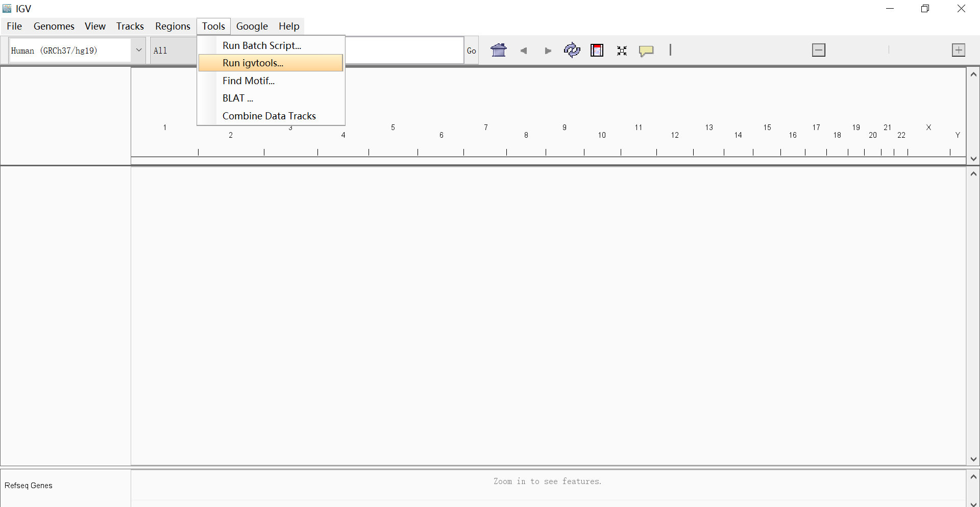Click 'Combine Data Tracks' menu option
Viewport: 980px width, 507px height.
[x=269, y=116]
